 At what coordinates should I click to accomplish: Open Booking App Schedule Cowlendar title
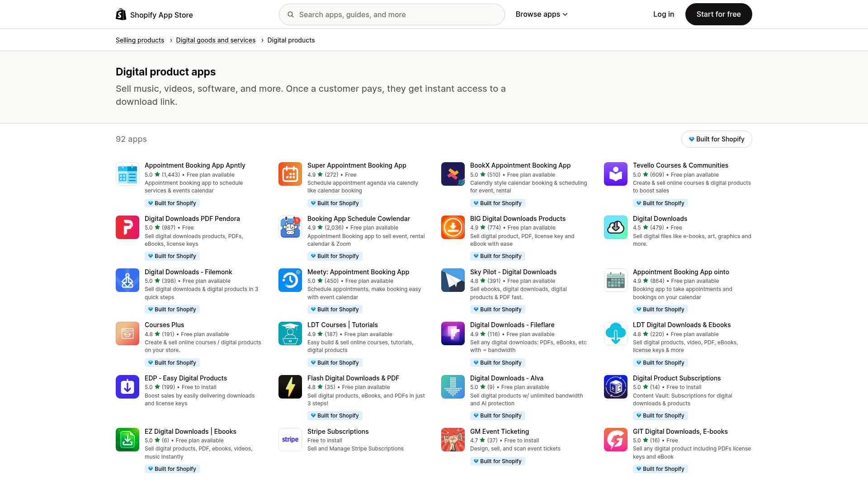tap(359, 219)
